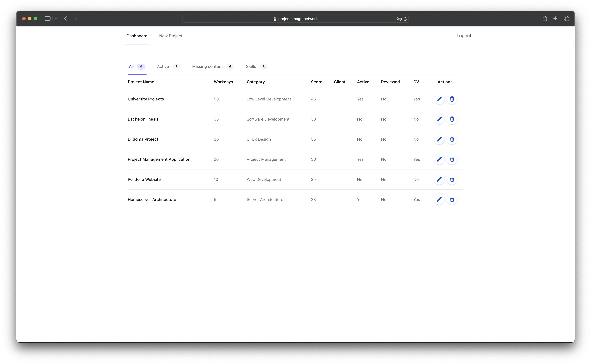Screen dimensions: 591x364
Task: Click the Safari share icon
Action: click(x=545, y=18)
